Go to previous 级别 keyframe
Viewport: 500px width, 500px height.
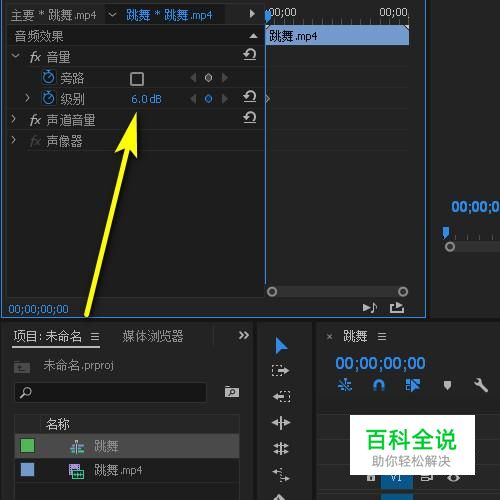[193, 99]
